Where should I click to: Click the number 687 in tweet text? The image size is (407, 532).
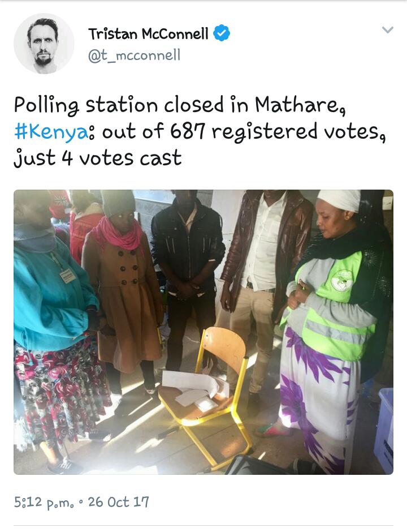point(188,131)
